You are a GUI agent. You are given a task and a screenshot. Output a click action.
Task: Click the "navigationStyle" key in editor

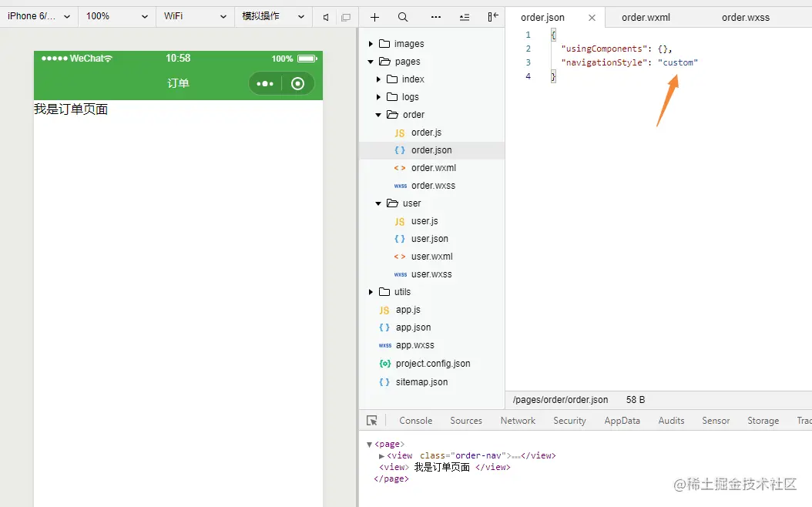604,62
